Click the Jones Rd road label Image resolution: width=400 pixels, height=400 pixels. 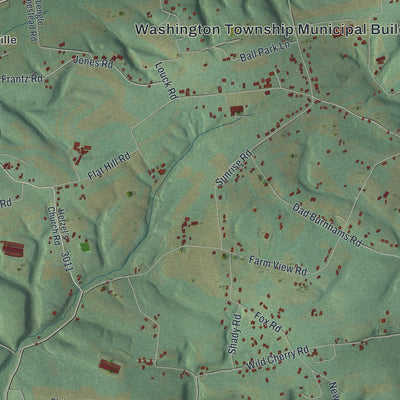click(93, 62)
